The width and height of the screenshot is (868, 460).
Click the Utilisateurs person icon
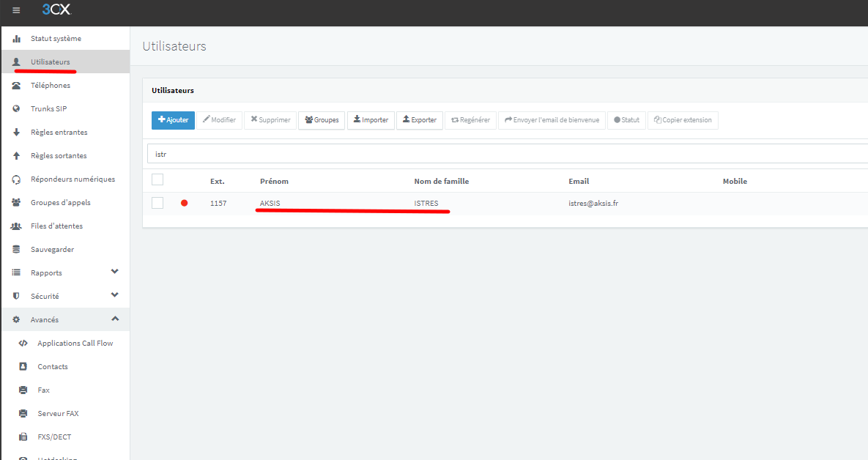(17, 62)
